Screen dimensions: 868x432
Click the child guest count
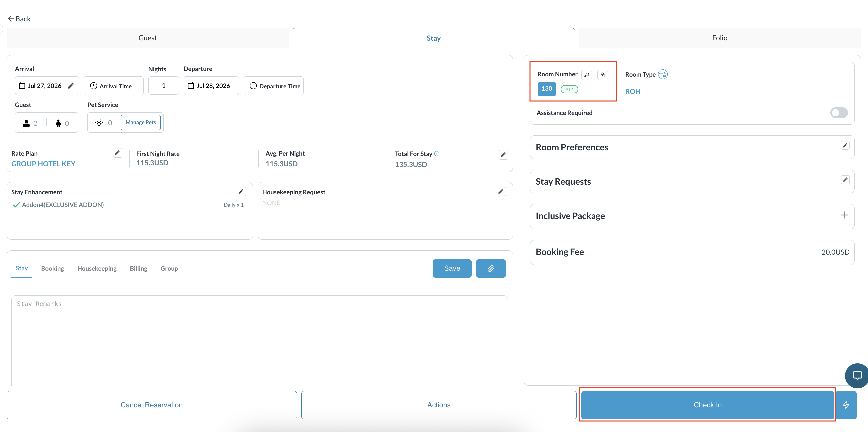(62, 123)
